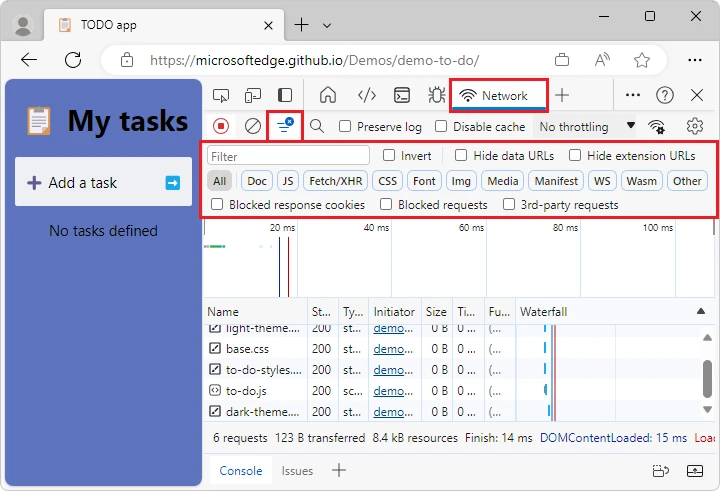Open network search magnifier
The height and width of the screenshot is (491, 720).
coord(317,126)
